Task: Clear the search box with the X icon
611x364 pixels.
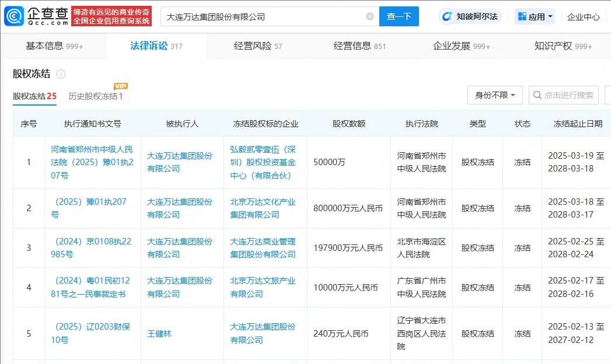Action: coord(370,16)
